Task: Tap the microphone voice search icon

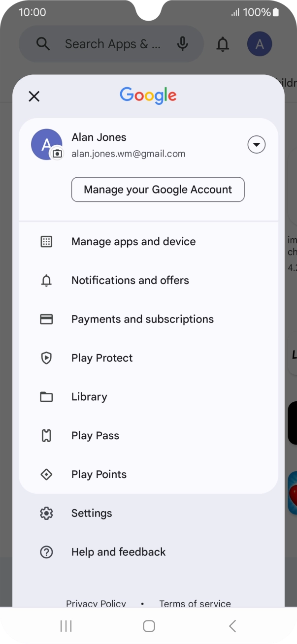Action: point(183,44)
